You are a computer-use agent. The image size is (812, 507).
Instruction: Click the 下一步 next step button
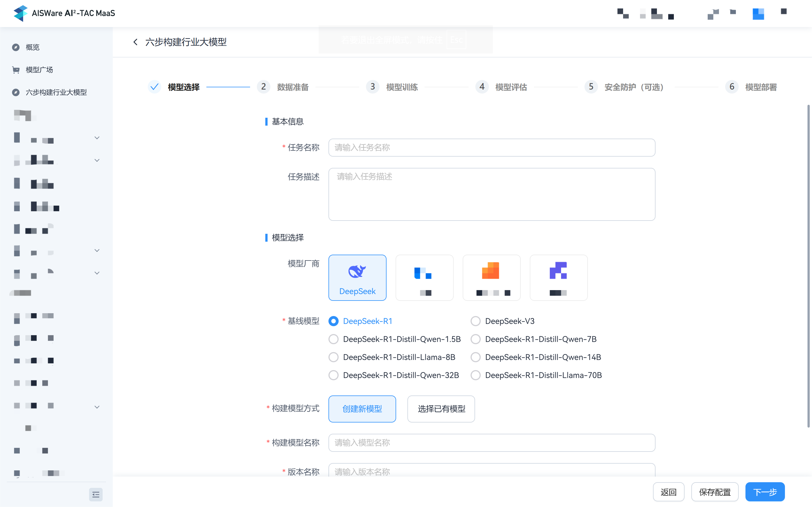pyautogui.click(x=765, y=492)
